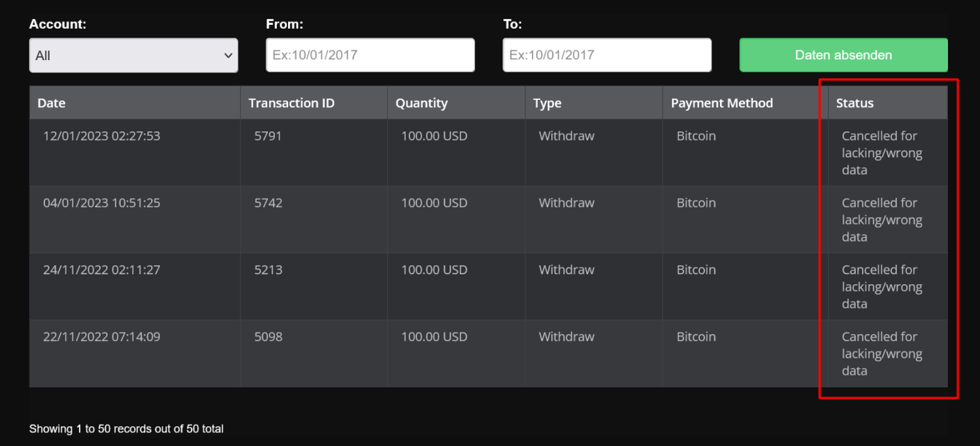Click the Withdraw cell for transaction 5213

pyautogui.click(x=566, y=270)
